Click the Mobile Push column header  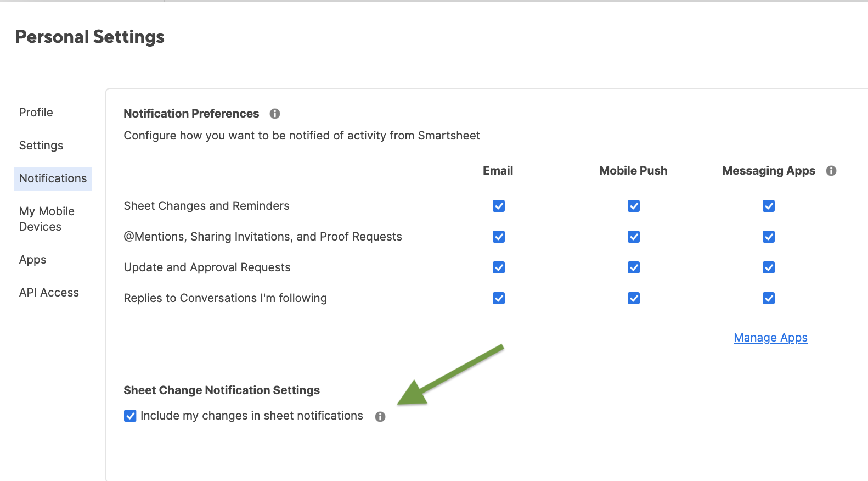tap(633, 171)
